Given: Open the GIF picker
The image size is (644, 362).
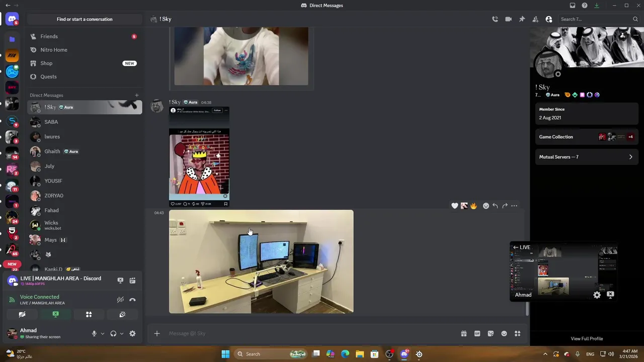Looking at the screenshot, I should (477, 333).
